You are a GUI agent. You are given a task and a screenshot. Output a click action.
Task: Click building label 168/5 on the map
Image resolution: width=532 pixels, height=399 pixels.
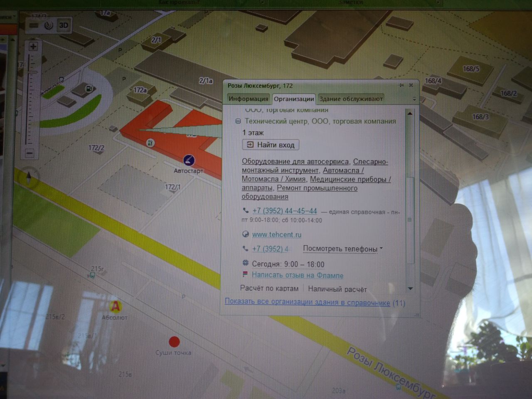tap(471, 69)
